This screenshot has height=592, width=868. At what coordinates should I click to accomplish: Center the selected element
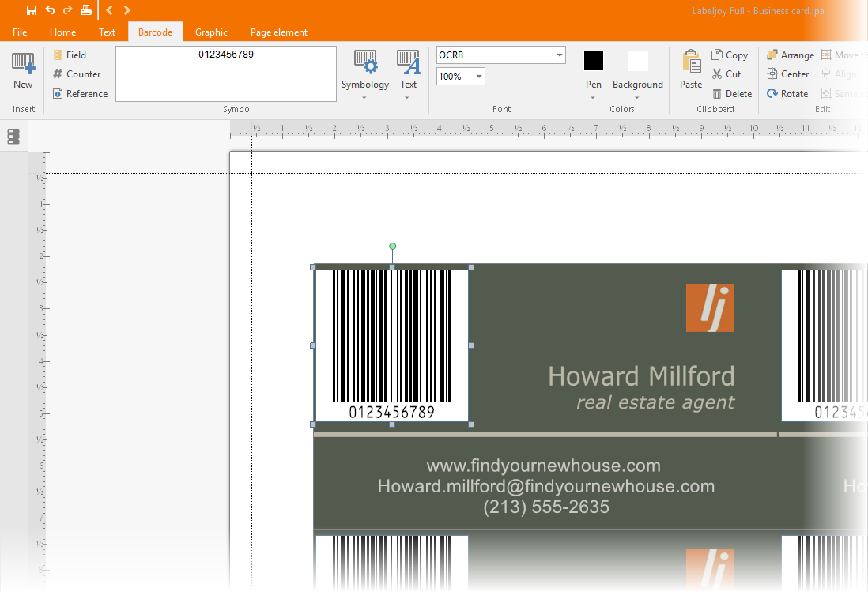tap(787, 74)
